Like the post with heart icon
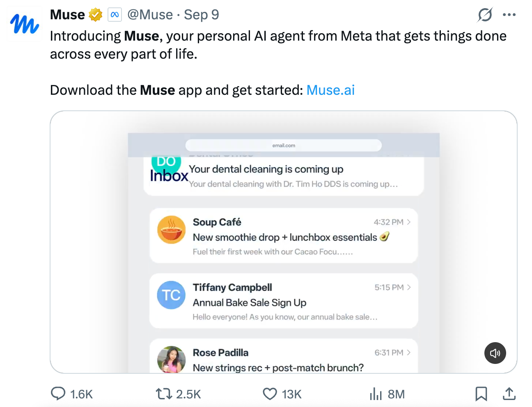This screenshot has width=532, height=407. pyautogui.click(x=270, y=394)
